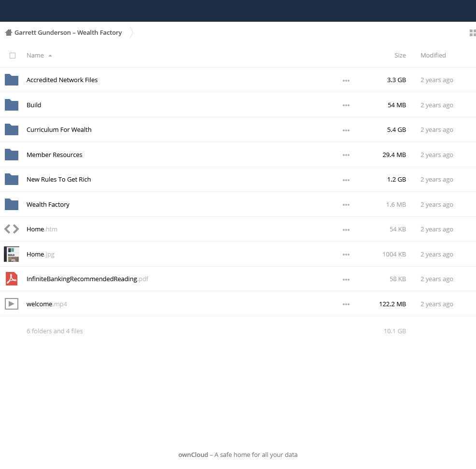Click '2 years ago' in the welcome.mp4 row

coord(436,304)
